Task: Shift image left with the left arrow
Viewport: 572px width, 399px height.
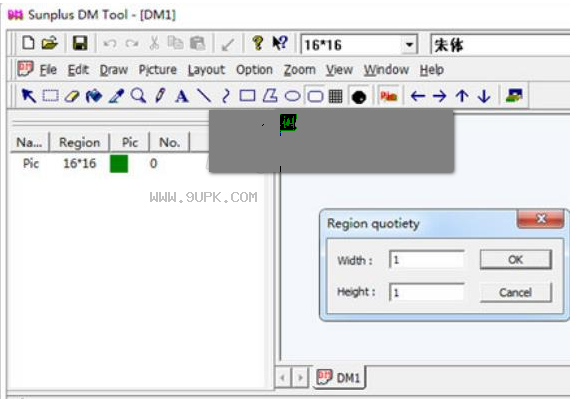Action: (418, 96)
